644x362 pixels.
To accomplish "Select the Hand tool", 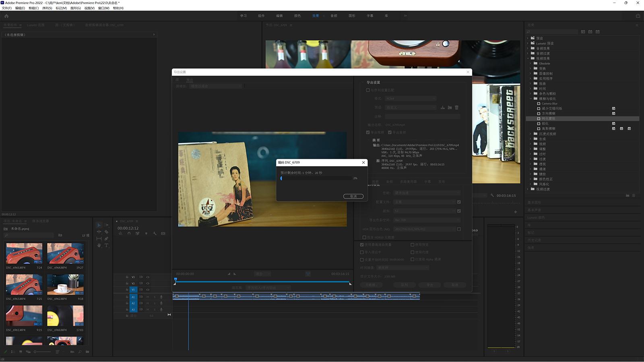I will (x=99, y=245).
